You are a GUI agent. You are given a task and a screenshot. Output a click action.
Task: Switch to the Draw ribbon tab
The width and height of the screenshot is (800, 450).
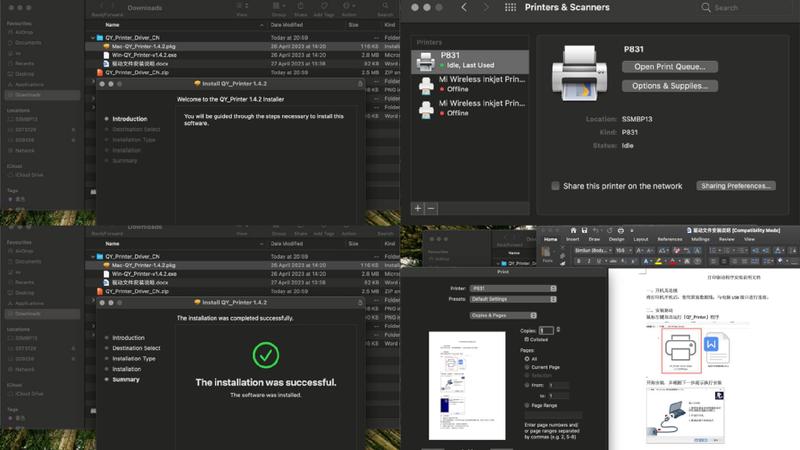pos(594,239)
